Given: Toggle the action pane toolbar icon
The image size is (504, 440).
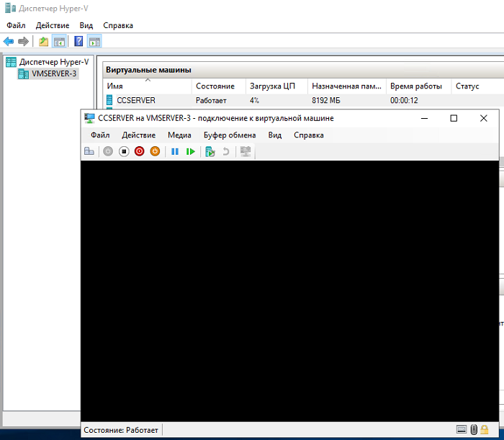Looking at the screenshot, I should 94,42.
